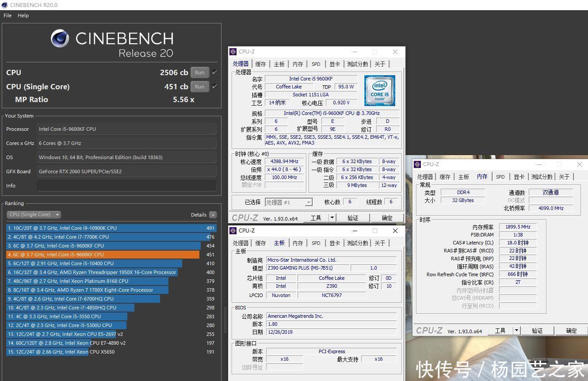
Task: Run the CPU multi-core benchmark
Action: 199,72
